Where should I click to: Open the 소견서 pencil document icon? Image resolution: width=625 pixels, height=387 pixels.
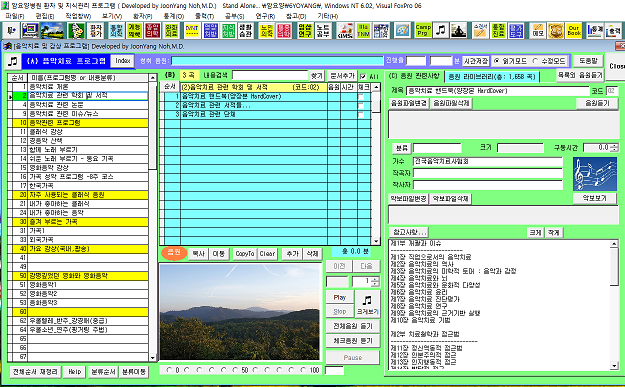point(480,30)
